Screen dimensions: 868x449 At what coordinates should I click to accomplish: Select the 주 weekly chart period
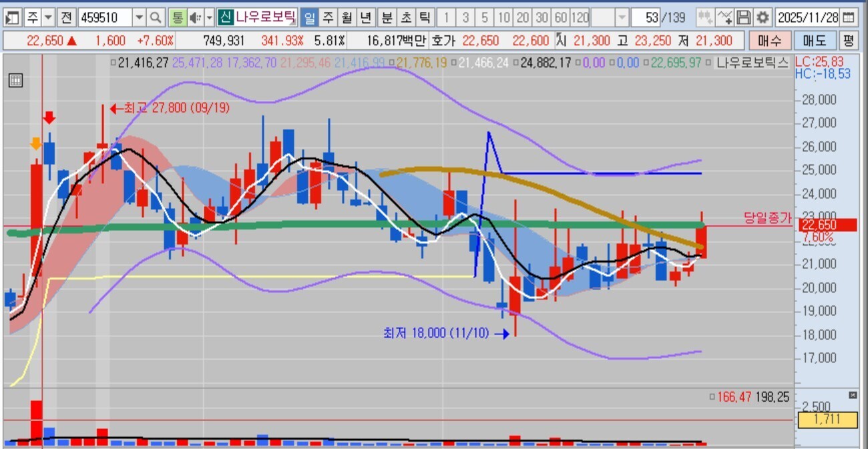tap(328, 17)
